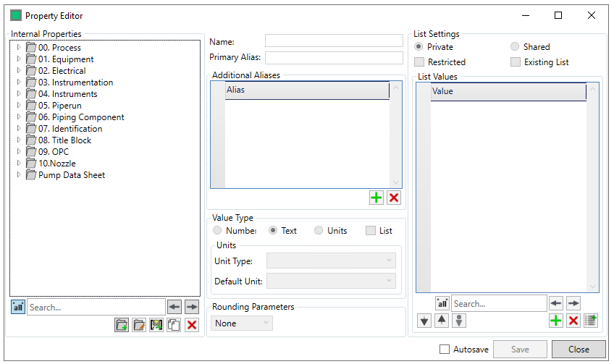614x364 pixels.
Task: Select the 08. Title Block folder
Action: [x=64, y=140]
